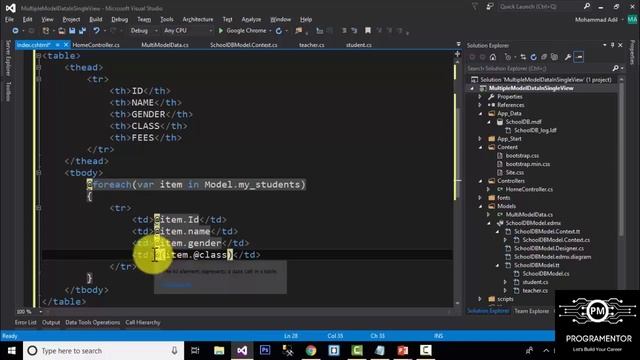
Task: Open Google Chrome from the taskbar
Action: [311, 351]
